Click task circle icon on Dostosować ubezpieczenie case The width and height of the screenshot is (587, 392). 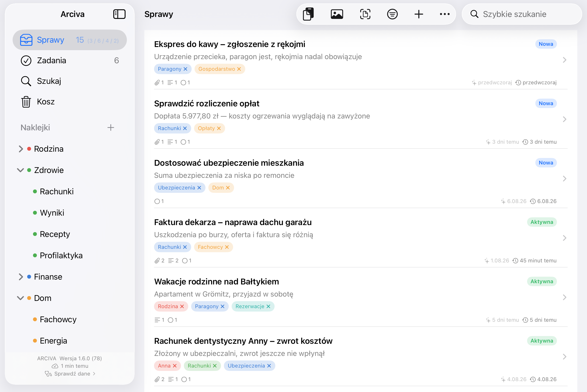(157, 202)
